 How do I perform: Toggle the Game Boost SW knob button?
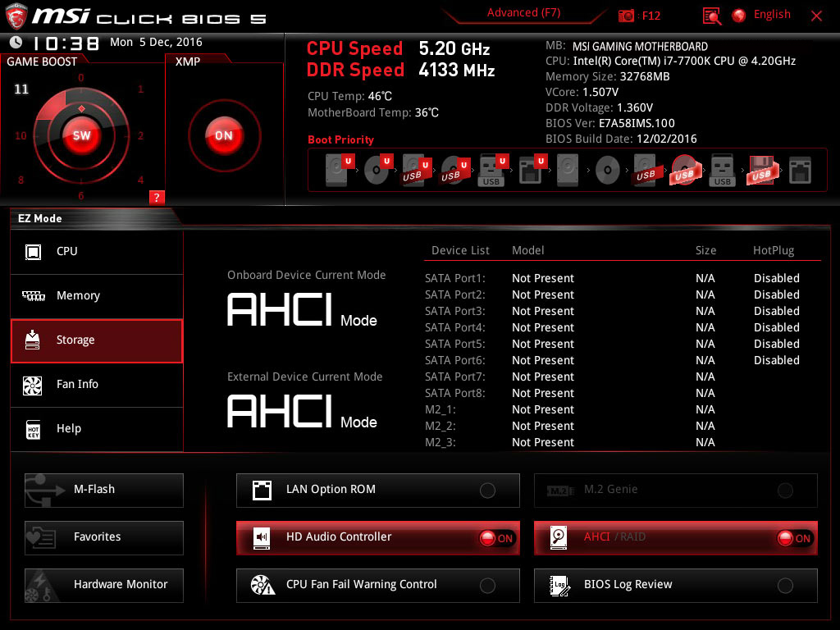81,135
